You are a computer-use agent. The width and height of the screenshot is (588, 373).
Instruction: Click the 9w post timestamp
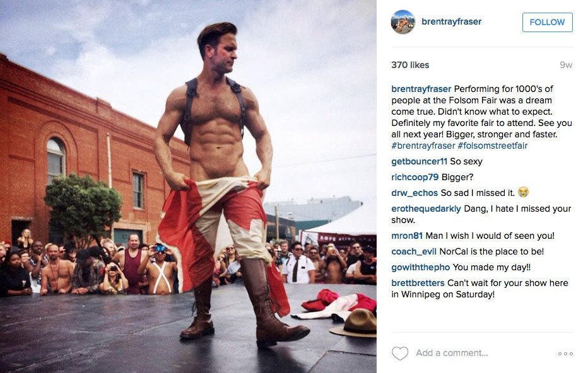click(x=566, y=65)
